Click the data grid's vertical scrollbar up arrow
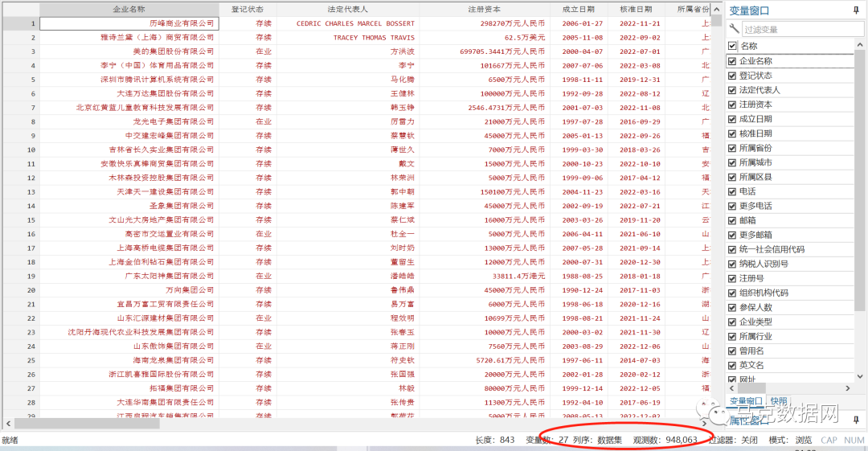 (x=716, y=10)
